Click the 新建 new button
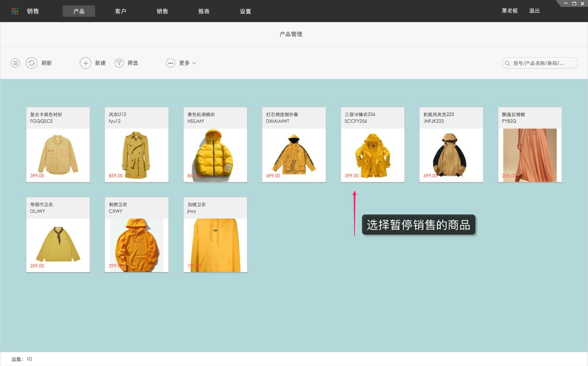The width and height of the screenshot is (588, 366). point(100,63)
